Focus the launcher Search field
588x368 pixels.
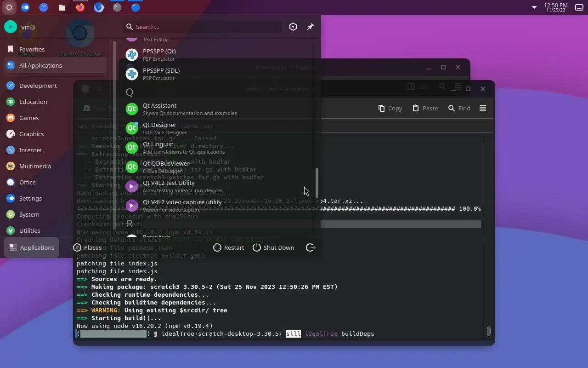[x=204, y=27]
